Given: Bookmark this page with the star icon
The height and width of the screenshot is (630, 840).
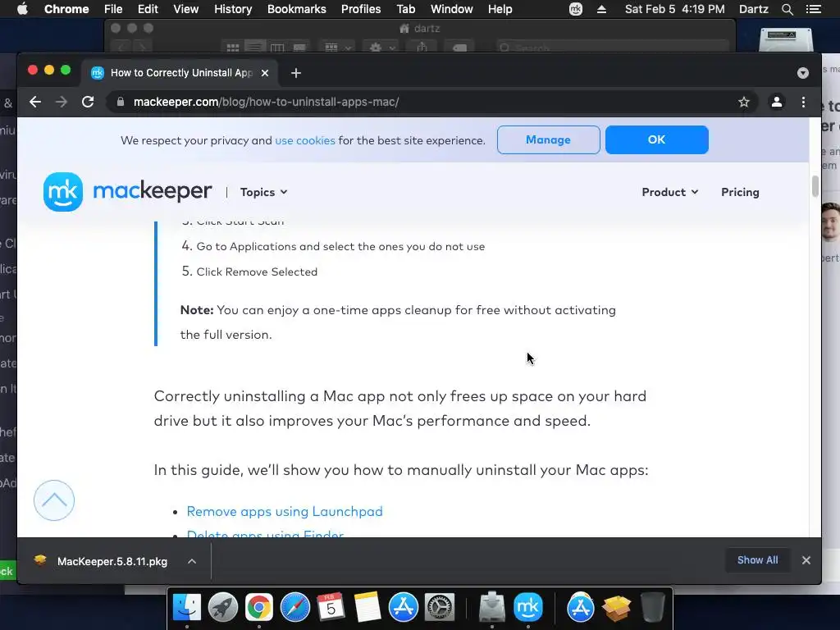Looking at the screenshot, I should 743,102.
